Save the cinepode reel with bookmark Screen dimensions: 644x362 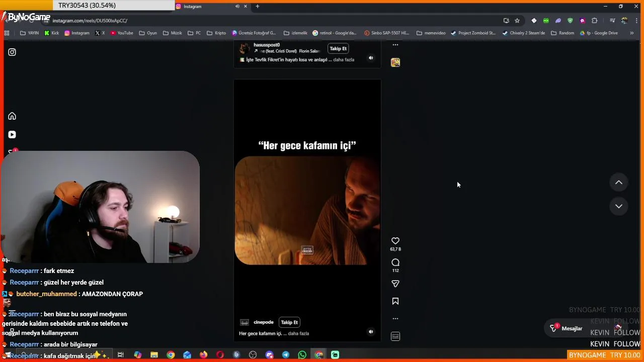pyautogui.click(x=395, y=301)
